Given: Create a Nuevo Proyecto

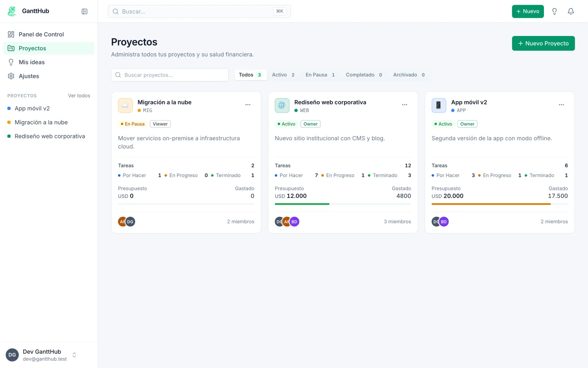Looking at the screenshot, I should [543, 43].
